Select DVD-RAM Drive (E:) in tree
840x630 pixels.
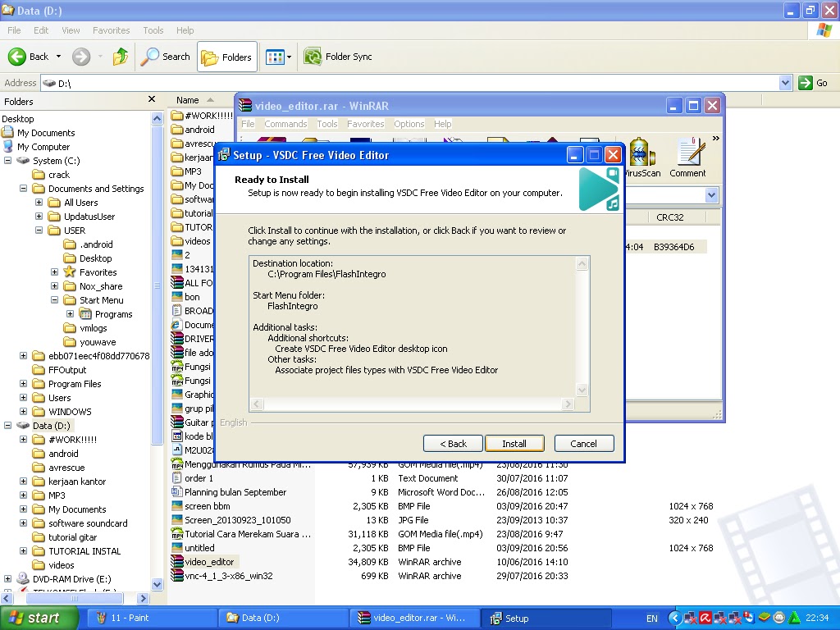72,578
